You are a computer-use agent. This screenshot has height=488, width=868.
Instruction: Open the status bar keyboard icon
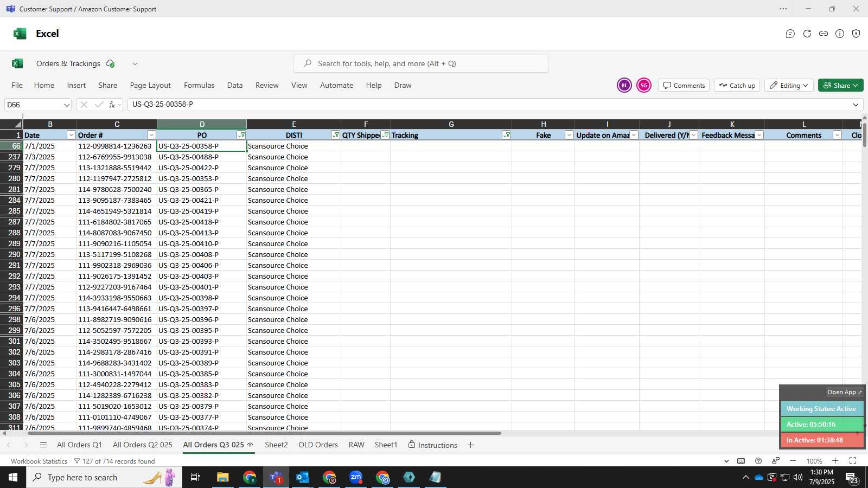pyautogui.click(x=741, y=461)
